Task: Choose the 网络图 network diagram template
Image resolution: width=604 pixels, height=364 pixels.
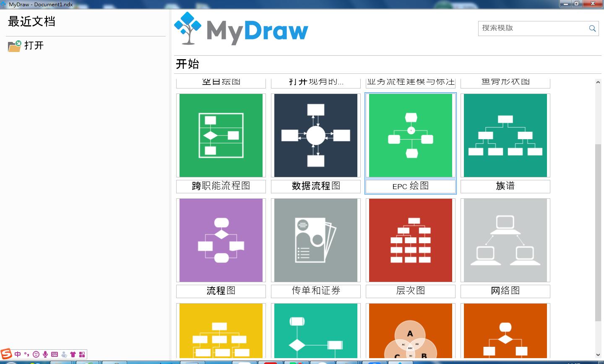Action: tap(505, 248)
